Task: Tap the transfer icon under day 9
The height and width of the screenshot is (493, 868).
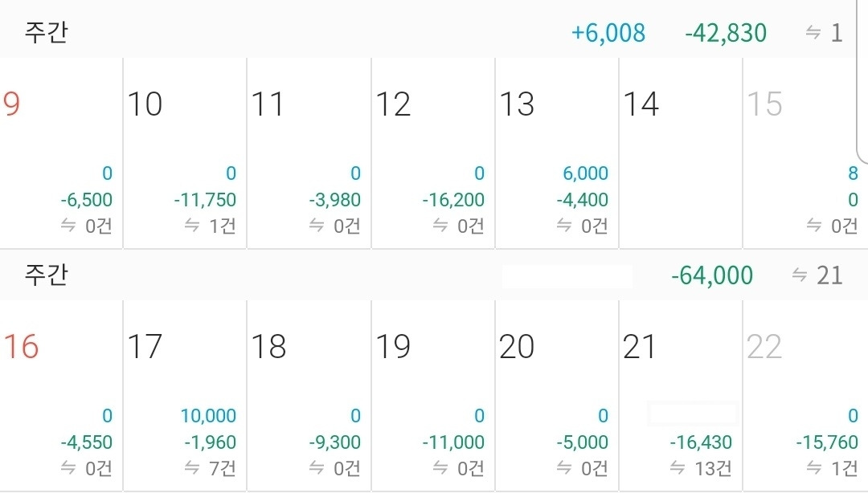Action: pos(68,225)
